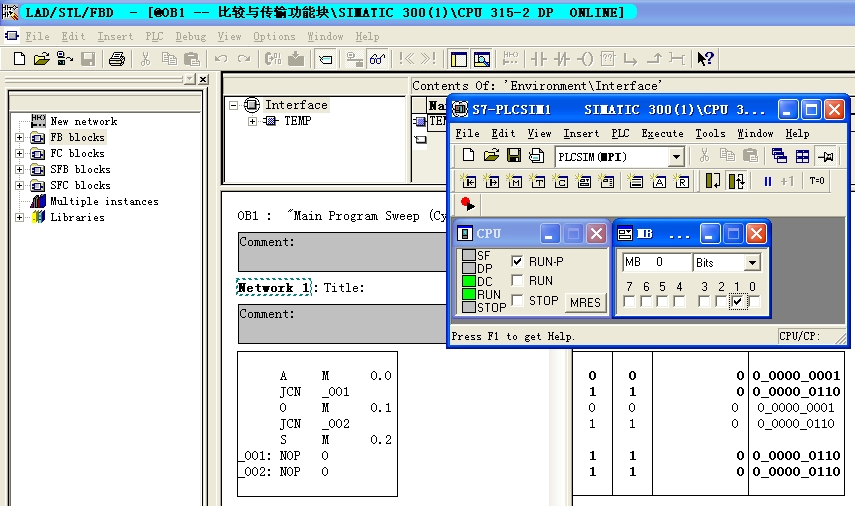
Task: Select New network in the elements tree
Action: tap(83, 121)
